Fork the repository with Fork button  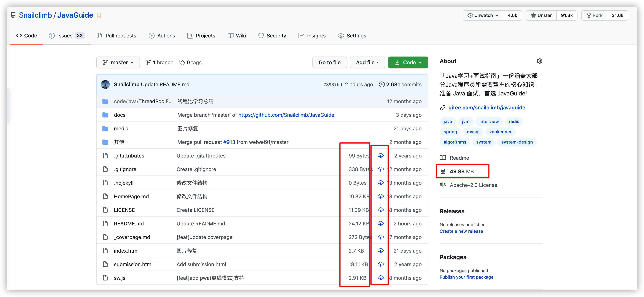[594, 15]
